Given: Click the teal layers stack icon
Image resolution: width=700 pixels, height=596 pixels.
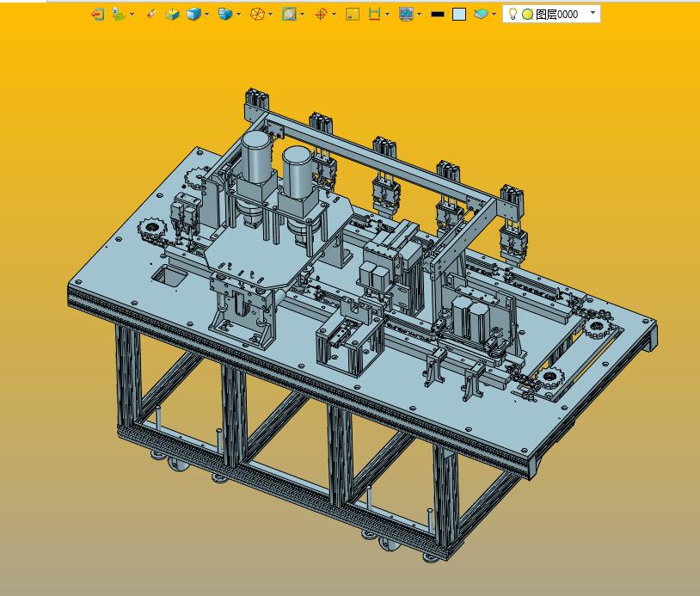Looking at the screenshot, I should coord(481,15).
